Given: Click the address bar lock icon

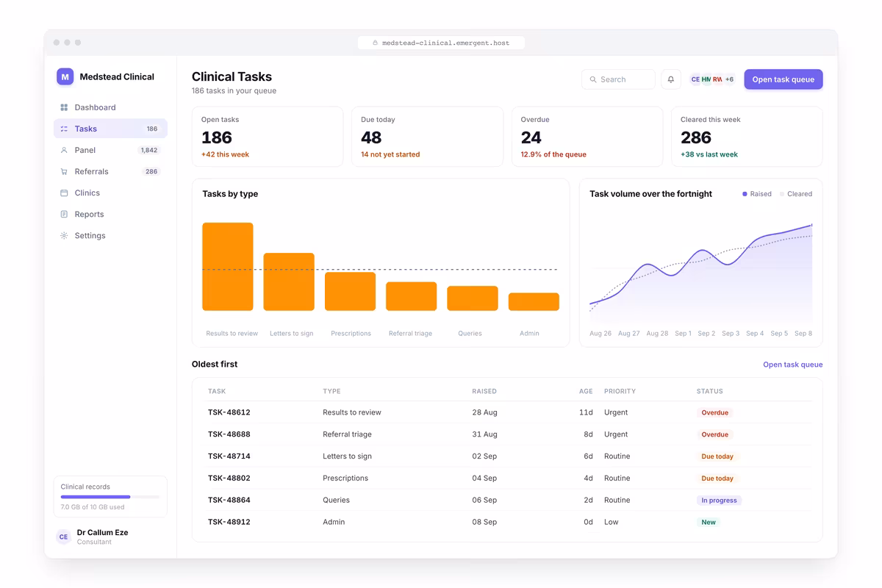Looking at the screenshot, I should pyautogui.click(x=375, y=43).
